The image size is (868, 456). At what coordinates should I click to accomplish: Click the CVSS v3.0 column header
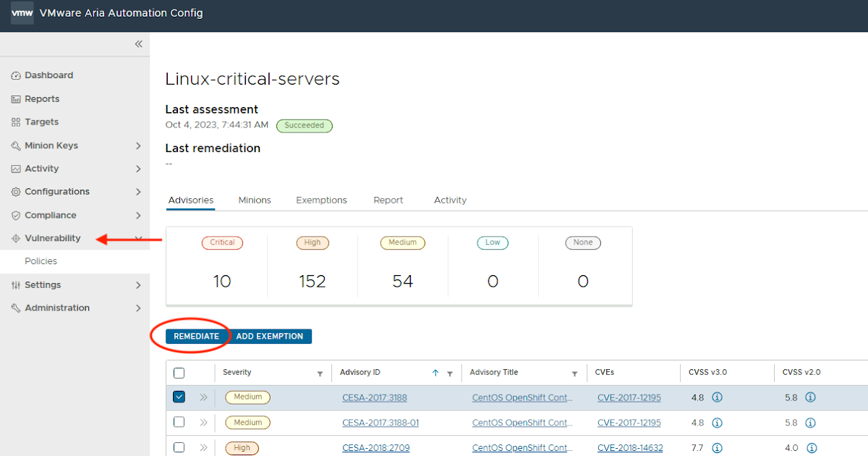707,373
